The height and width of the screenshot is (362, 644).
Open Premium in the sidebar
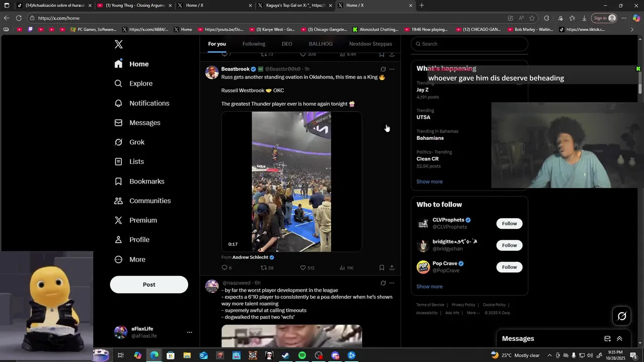136,220
